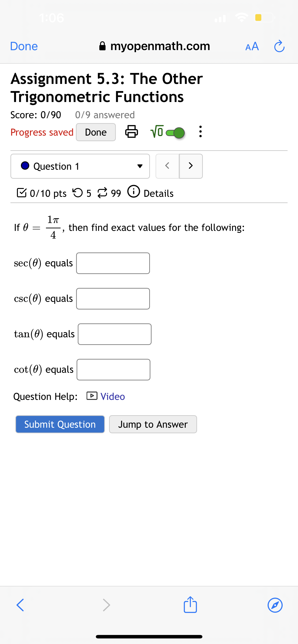Click the Jump to Answer button
Viewport: 298px width, 644px height.
(153, 424)
